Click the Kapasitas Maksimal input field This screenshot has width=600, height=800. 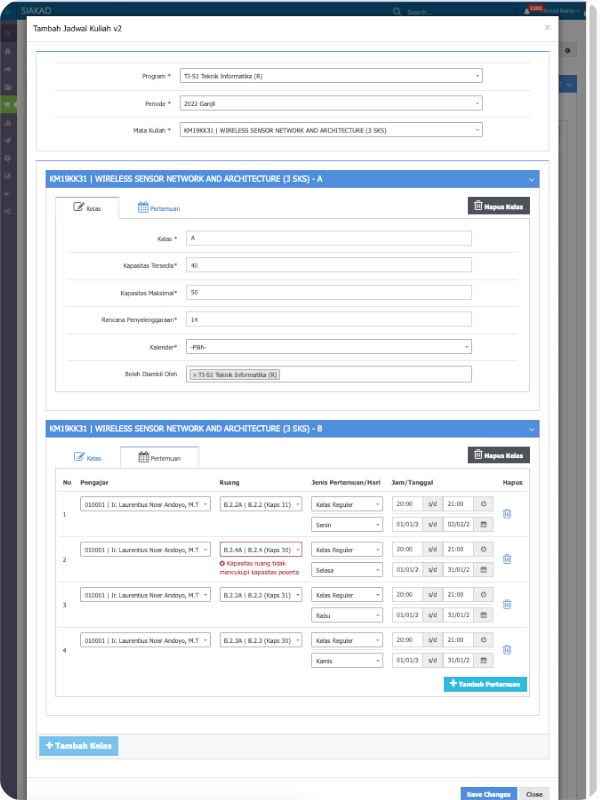tap(327, 292)
